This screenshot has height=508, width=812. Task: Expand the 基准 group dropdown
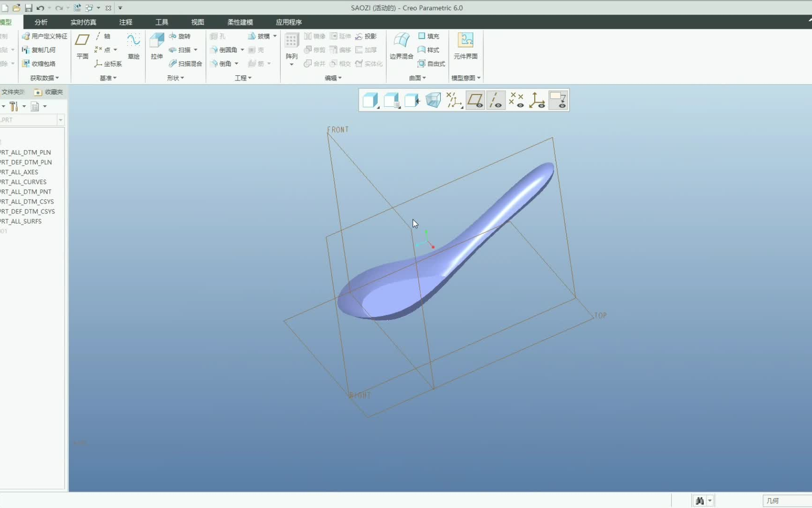115,78
